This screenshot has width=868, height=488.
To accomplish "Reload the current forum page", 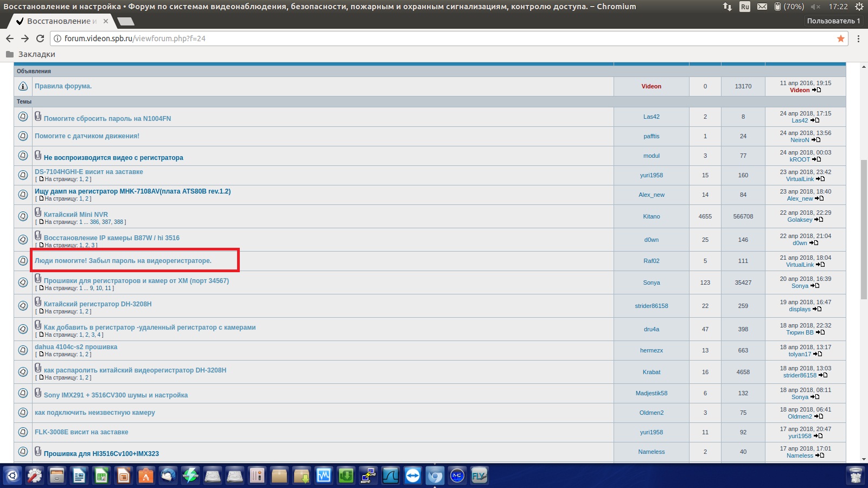I will 40,38.
